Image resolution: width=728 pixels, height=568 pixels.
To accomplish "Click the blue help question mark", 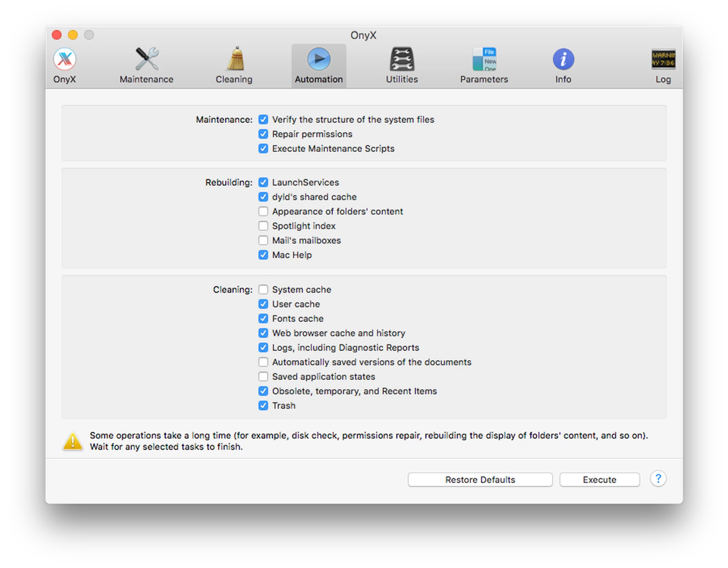I will 658,479.
